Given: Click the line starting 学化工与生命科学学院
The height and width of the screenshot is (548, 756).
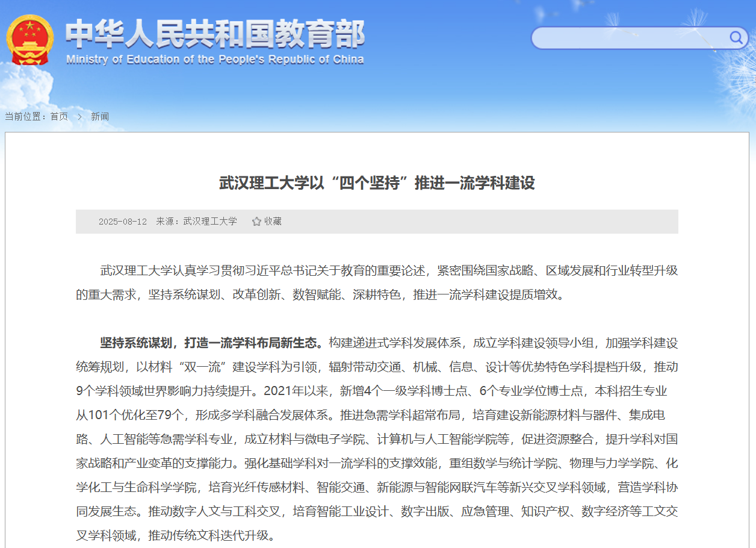Looking at the screenshot, I should click(x=377, y=488).
